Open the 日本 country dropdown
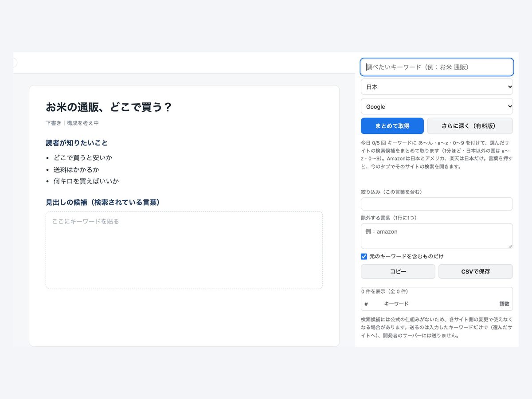The height and width of the screenshot is (399, 532). coord(437,87)
